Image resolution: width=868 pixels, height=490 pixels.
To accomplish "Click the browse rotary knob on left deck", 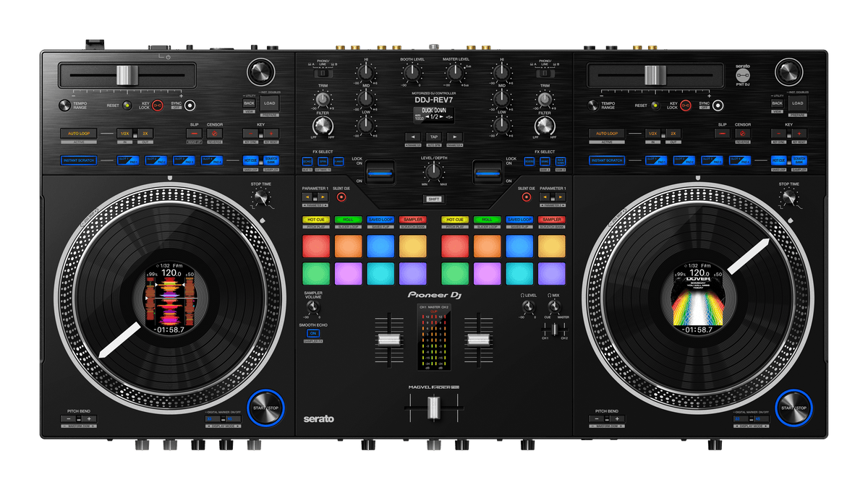I will (261, 72).
